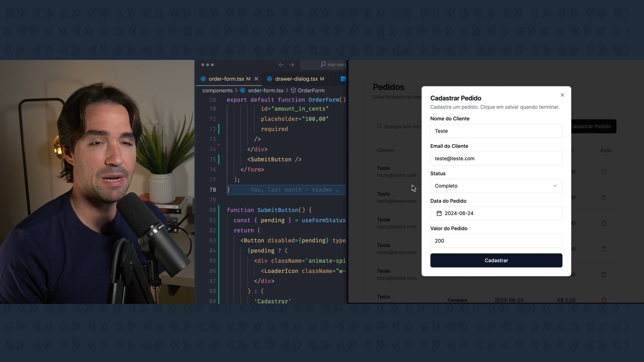Click the Cadastrar Pedido background button
Image resolution: width=644 pixels, height=362 pixels.
(x=593, y=126)
